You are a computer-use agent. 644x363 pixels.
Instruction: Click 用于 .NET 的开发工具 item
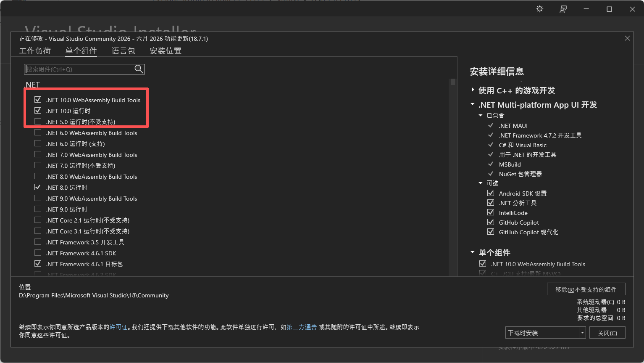528,154
